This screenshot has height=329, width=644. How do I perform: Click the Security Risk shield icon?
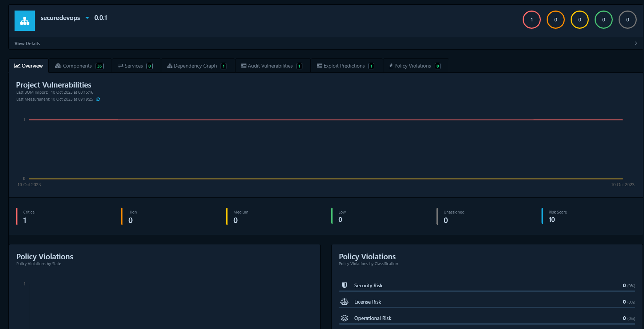[x=344, y=285]
